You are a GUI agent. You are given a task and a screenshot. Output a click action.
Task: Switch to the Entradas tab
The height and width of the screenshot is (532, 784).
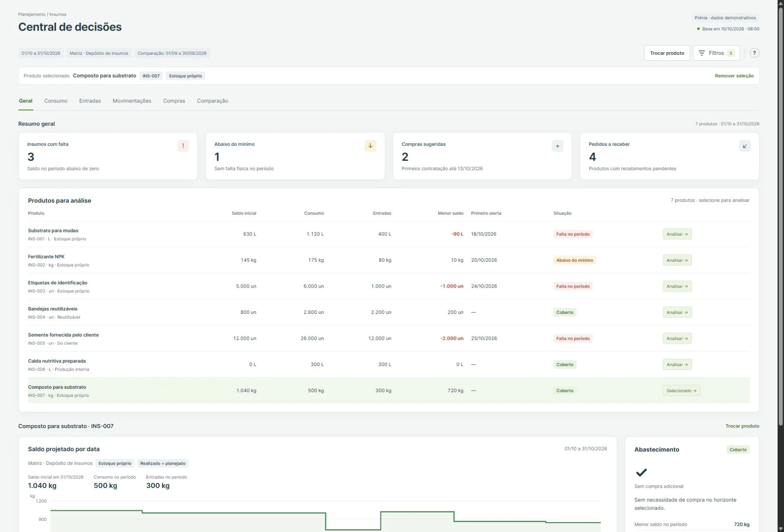pos(90,101)
